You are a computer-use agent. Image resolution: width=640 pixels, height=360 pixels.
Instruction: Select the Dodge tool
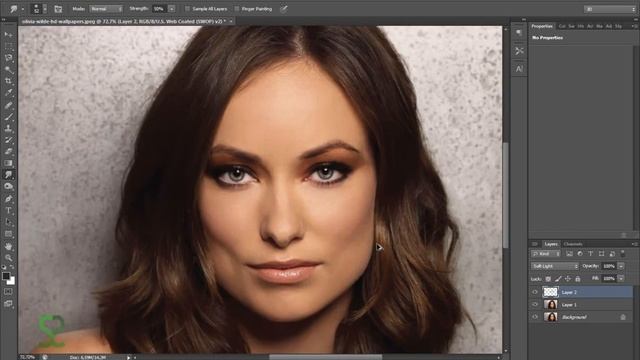pyautogui.click(x=8, y=186)
